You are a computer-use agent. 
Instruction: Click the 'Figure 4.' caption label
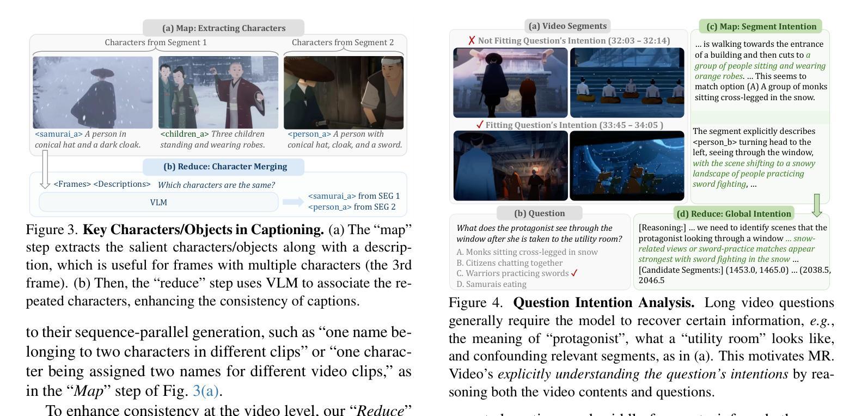point(475,302)
